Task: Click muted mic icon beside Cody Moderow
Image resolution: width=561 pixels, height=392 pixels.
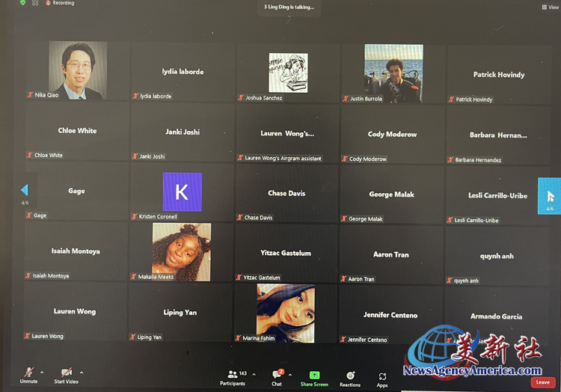Action: coord(345,159)
